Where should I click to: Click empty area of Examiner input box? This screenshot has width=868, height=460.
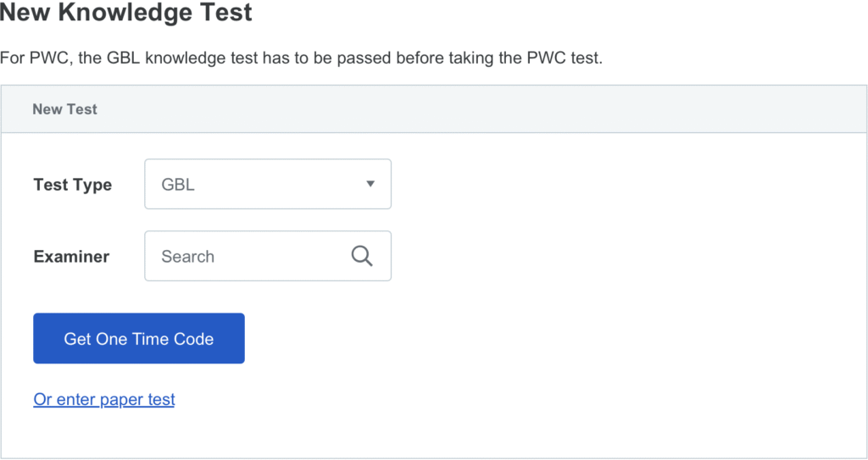(282, 257)
